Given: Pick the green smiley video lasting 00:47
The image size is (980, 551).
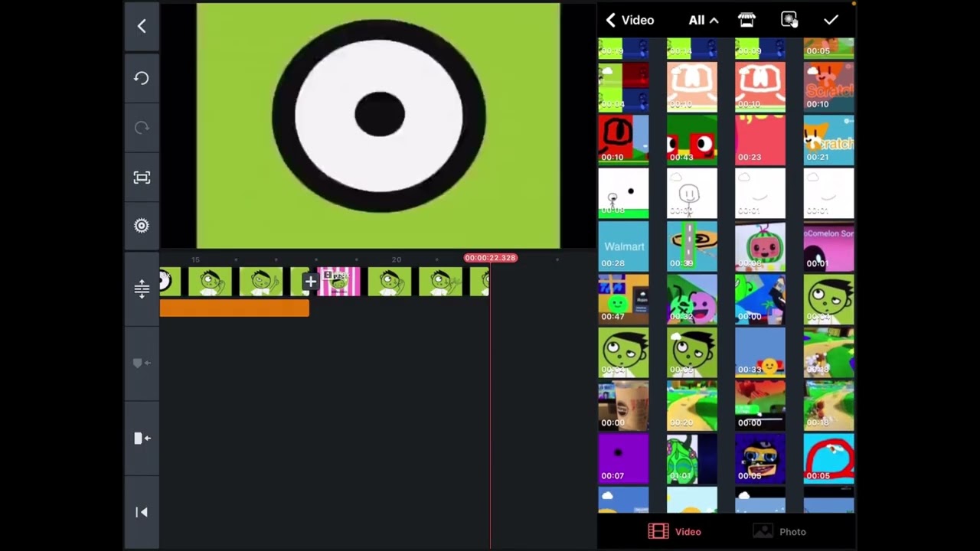Looking at the screenshot, I should [623, 299].
